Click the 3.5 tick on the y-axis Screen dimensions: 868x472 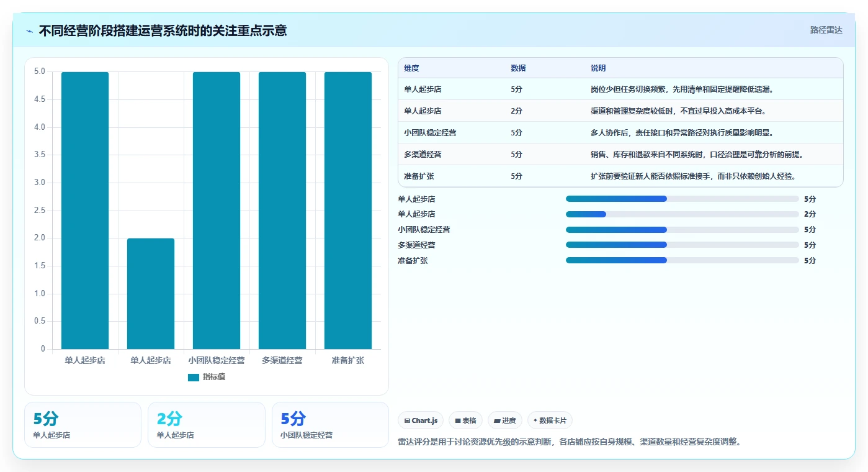(x=40, y=155)
